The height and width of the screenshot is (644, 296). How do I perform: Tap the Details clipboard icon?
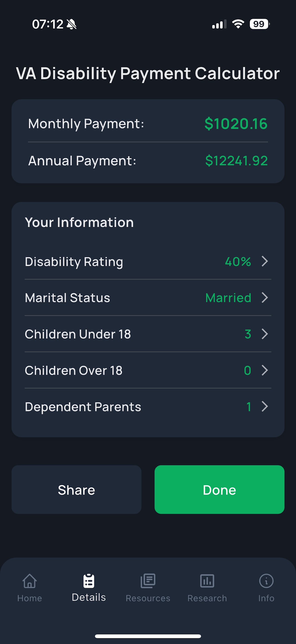(89, 581)
